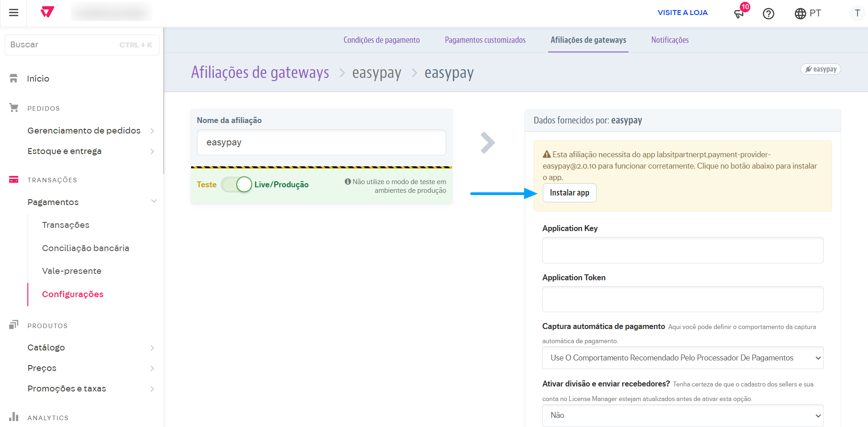868x427 pixels.
Task: Click the warning triangle icon in alert
Action: 546,154
